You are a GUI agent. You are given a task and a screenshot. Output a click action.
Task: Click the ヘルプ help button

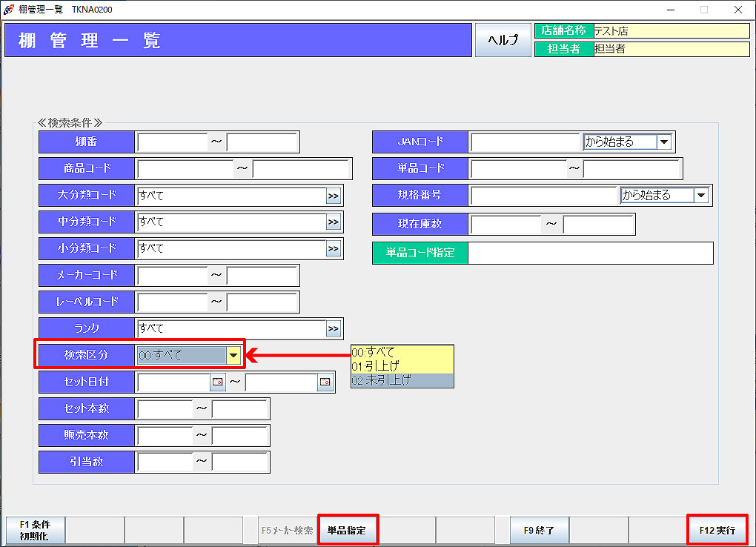tap(503, 41)
